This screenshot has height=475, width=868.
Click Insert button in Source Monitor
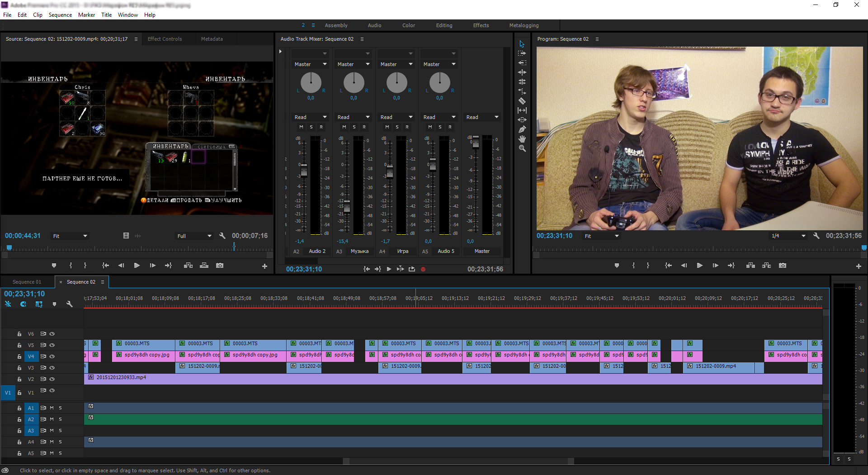point(188,266)
